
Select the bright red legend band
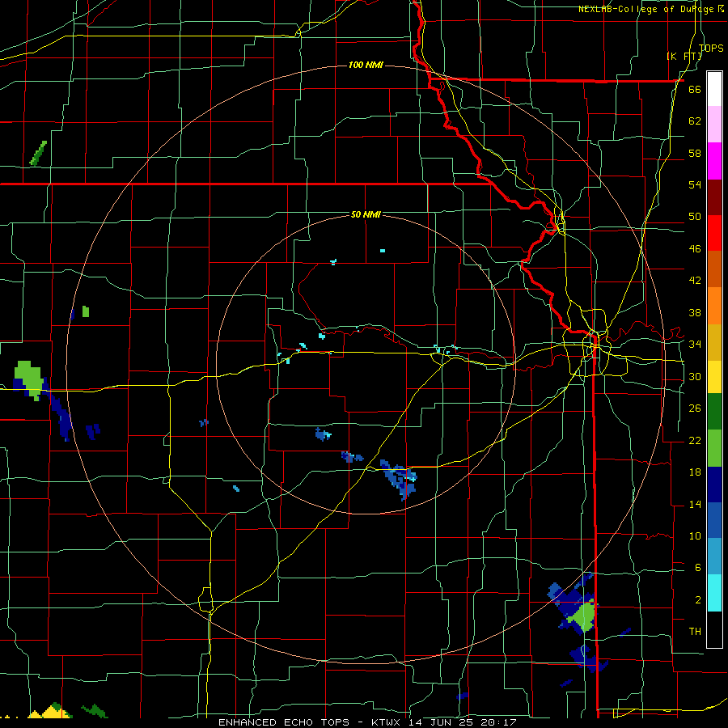(x=714, y=233)
